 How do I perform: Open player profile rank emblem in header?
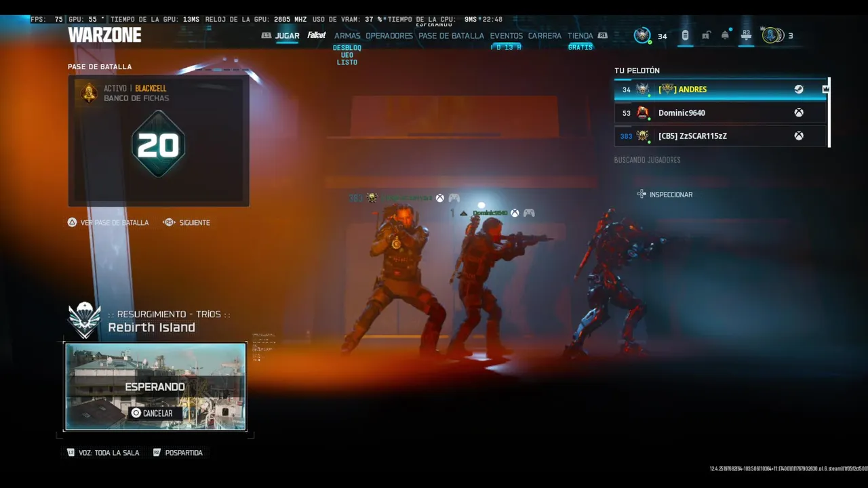tap(642, 35)
